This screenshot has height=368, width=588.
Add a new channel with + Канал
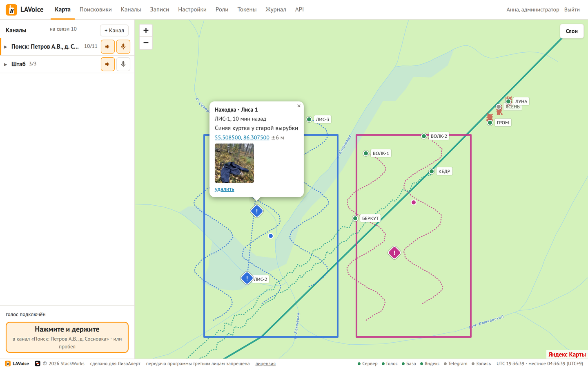[x=114, y=30]
